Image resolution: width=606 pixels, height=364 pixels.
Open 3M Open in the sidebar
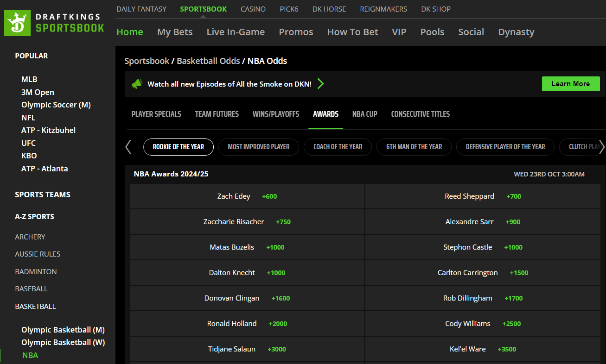pyautogui.click(x=38, y=92)
